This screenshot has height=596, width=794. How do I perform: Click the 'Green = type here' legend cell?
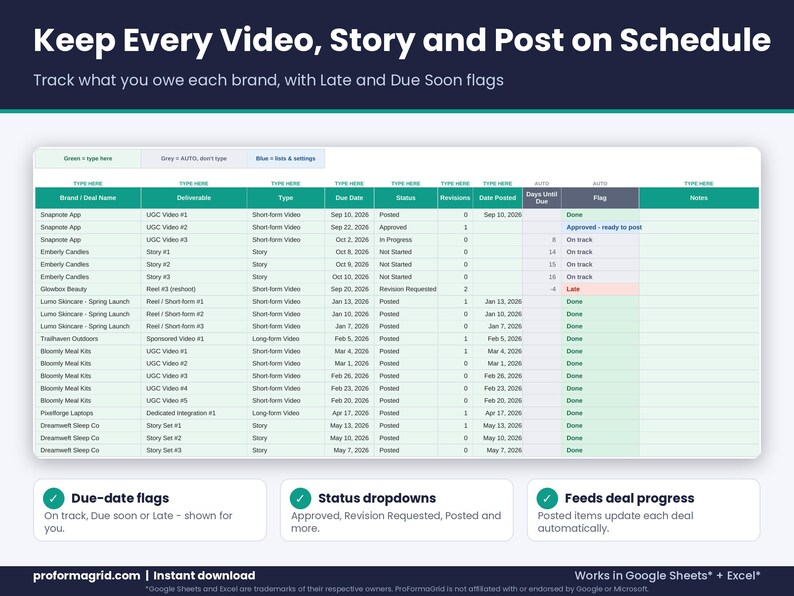[88, 158]
